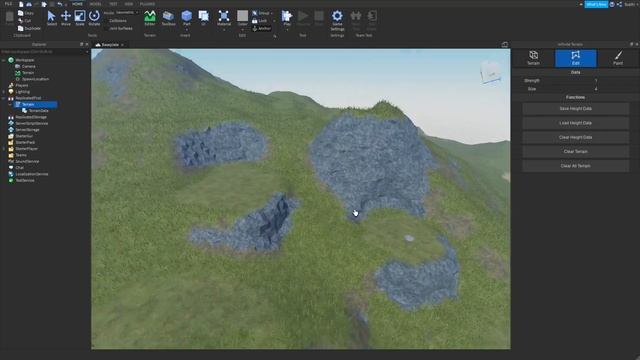
Task: Click the Undo arrow in title bar
Action: coord(60,4)
